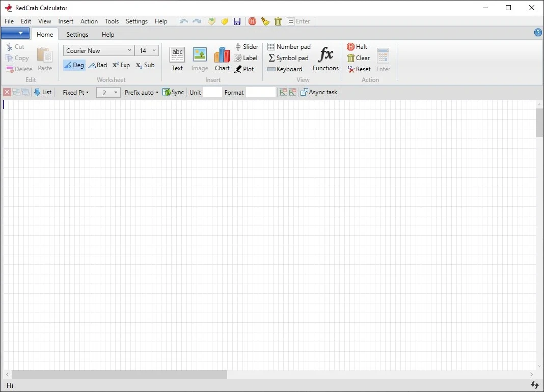Viewport: 544px width, 392px height.
Task: Toggle Deg angle mode
Action: (x=74, y=65)
